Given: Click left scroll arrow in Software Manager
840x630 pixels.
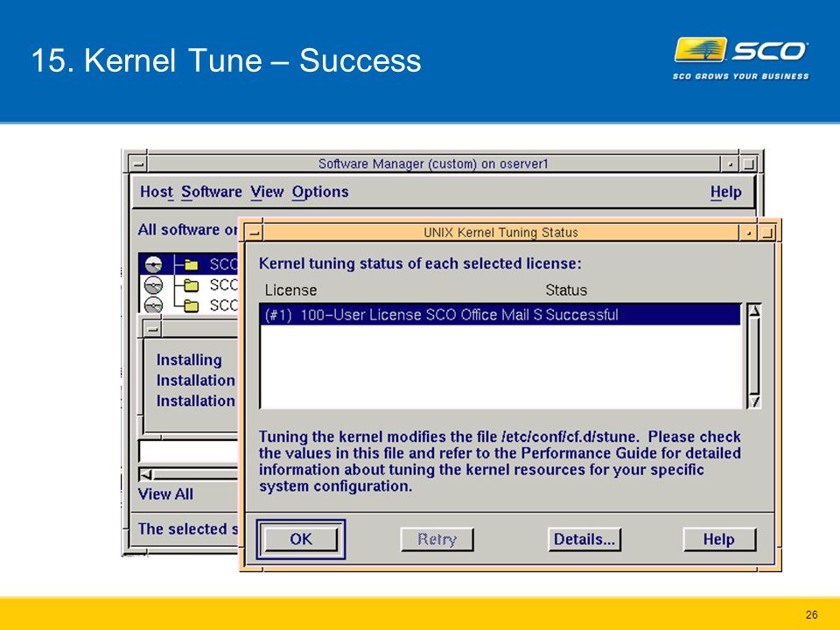Looking at the screenshot, I should click(x=146, y=474).
